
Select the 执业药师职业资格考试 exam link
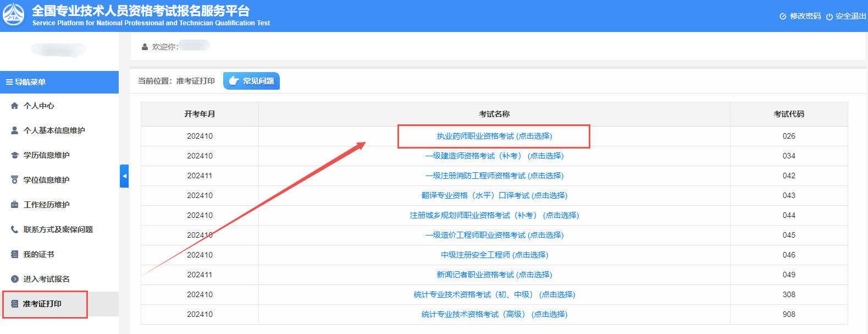click(x=494, y=136)
